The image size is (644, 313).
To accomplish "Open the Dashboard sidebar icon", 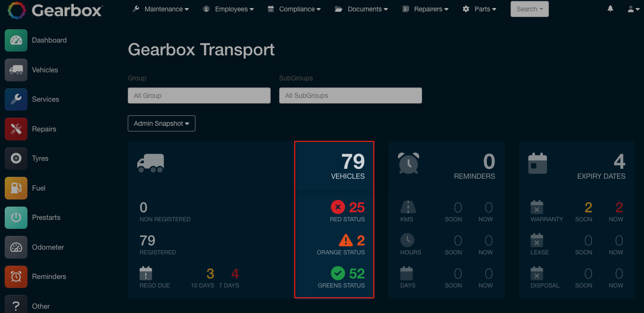I will pyautogui.click(x=16, y=40).
